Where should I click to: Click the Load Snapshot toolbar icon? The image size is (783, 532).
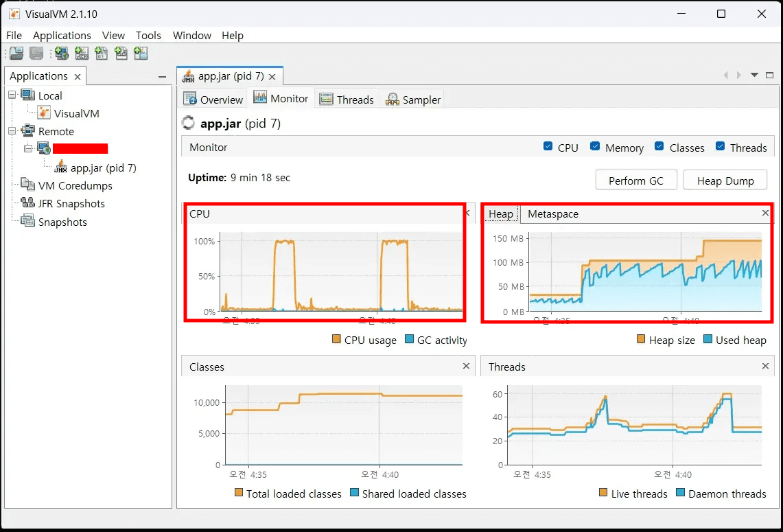coord(16,54)
